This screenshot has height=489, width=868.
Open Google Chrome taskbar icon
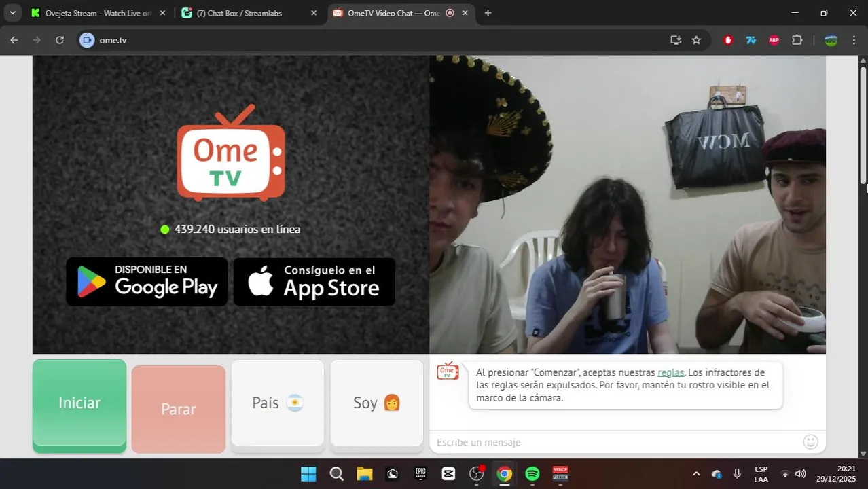tap(504, 474)
